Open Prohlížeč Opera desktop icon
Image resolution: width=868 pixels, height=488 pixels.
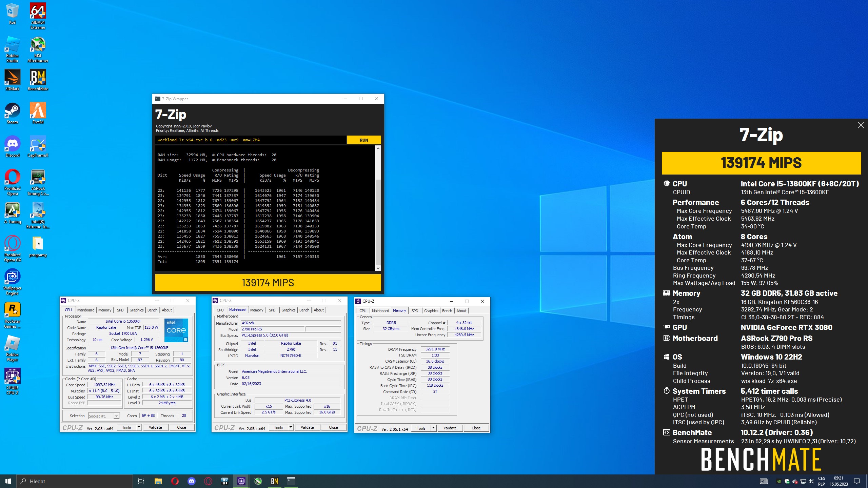(12, 182)
